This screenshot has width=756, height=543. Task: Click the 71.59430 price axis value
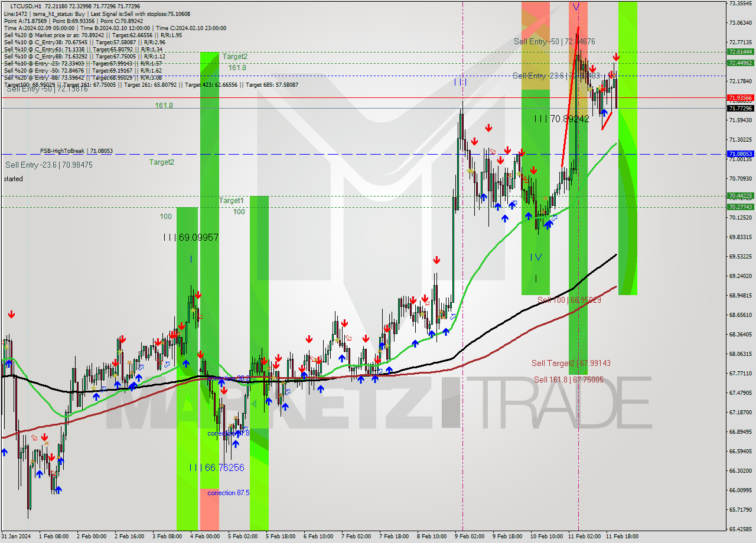point(740,120)
